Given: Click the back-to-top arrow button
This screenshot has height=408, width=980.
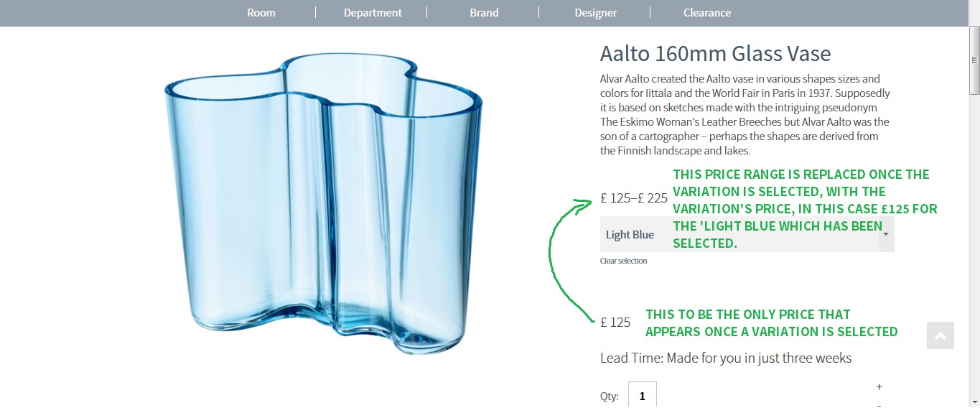Looking at the screenshot, I should [x=940, y=335].
